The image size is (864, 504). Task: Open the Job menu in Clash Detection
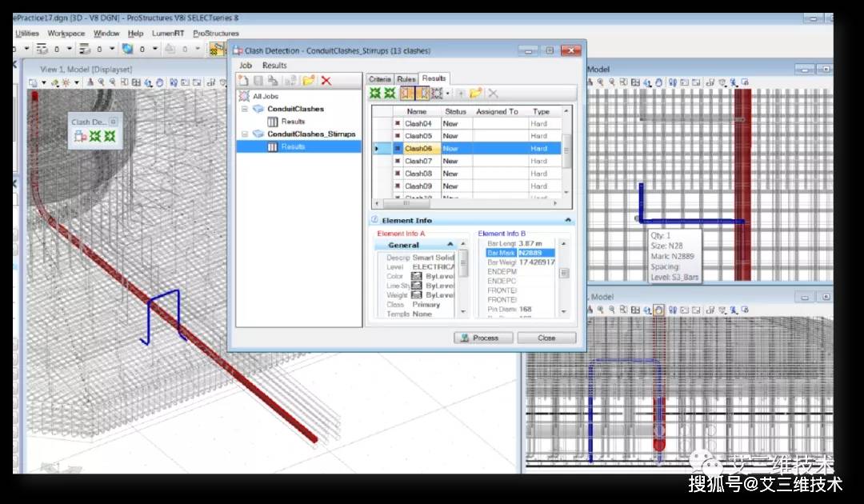click(x=246, y=66)
